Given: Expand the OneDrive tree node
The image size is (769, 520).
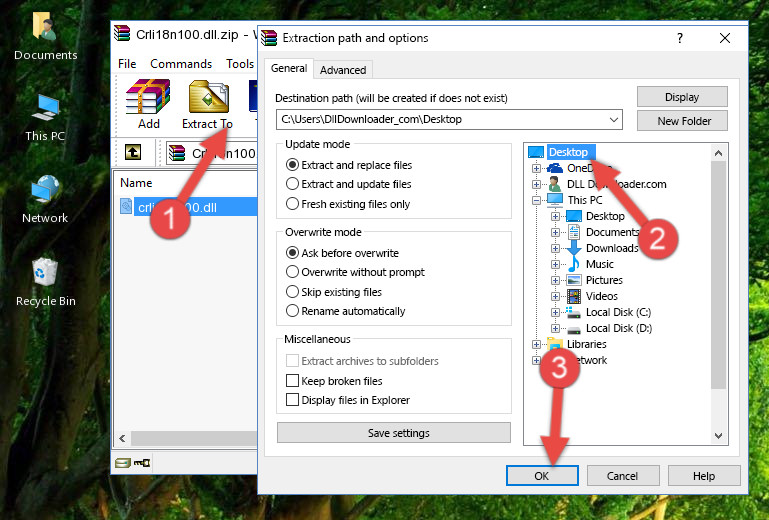Looking at the screenshot, I should point(536,168).
